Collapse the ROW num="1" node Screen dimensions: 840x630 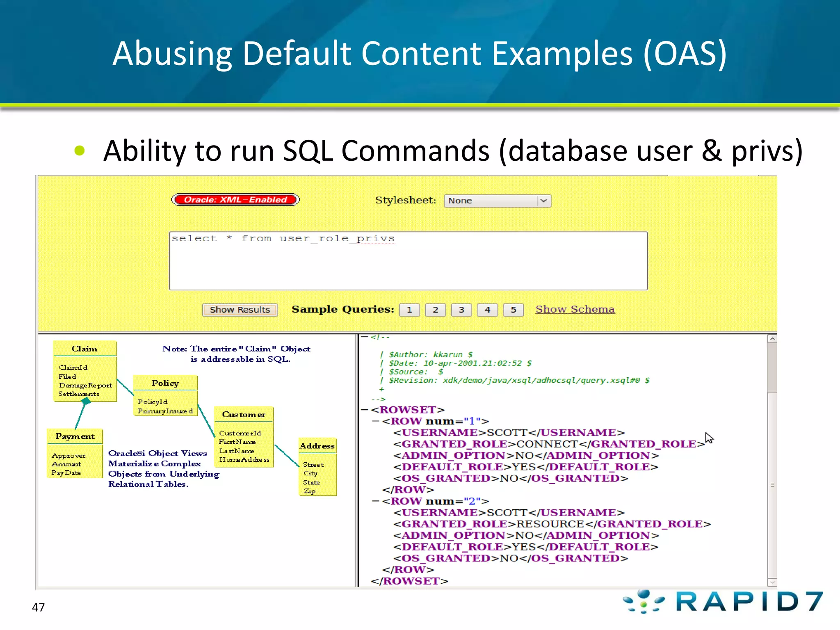[x=376, y=421]
